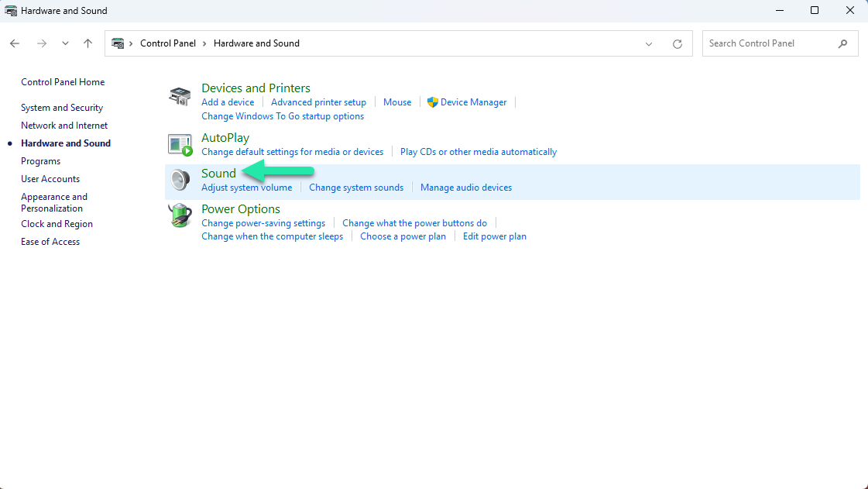
Task: Click the AutoPlay CD icon
Action: [179, 144]
